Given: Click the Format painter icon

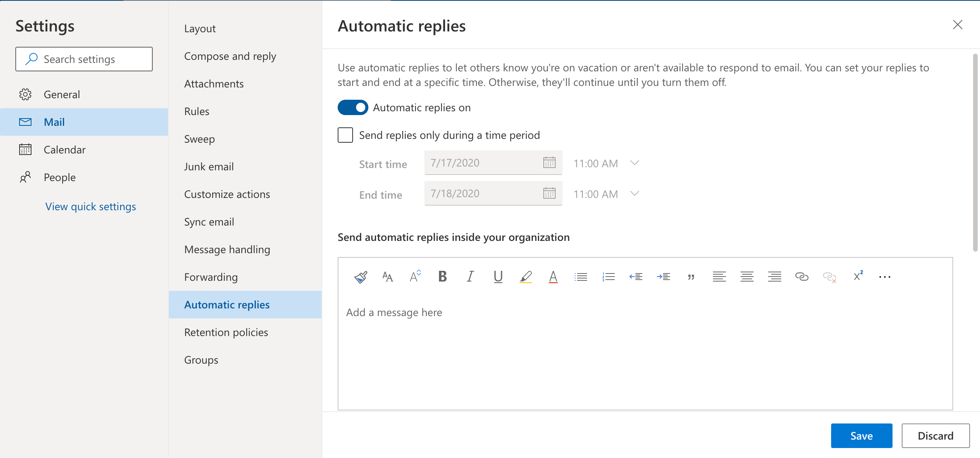Looking at the screenshot, I should [x=360, y=277].
